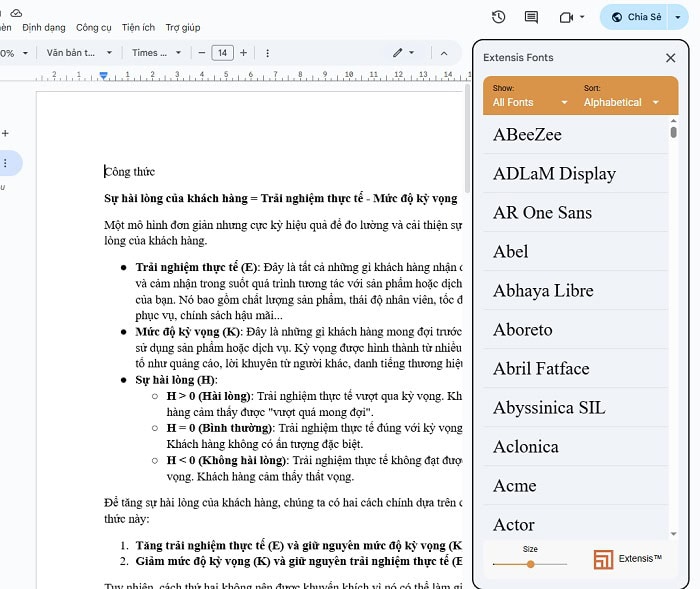The height and width of the screenshot is (589, 700).
Task: Open the Times font family dropdown
Action: pos(157,52)
